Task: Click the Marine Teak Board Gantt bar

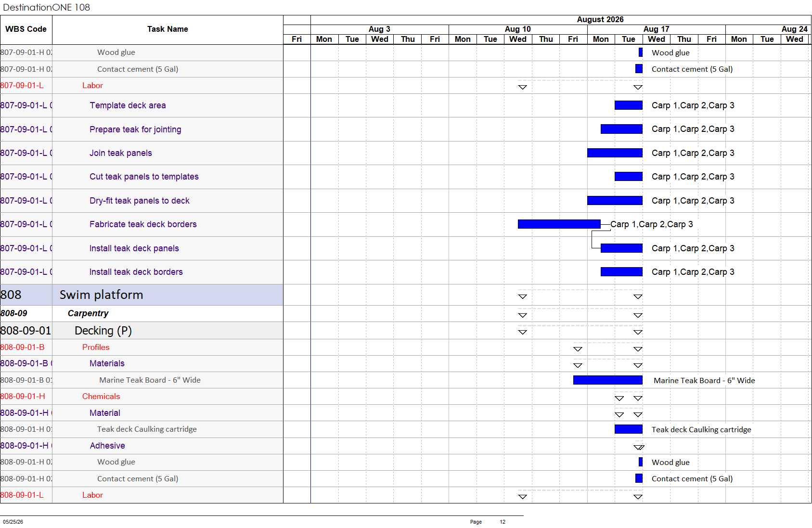Action: (608, 380)
